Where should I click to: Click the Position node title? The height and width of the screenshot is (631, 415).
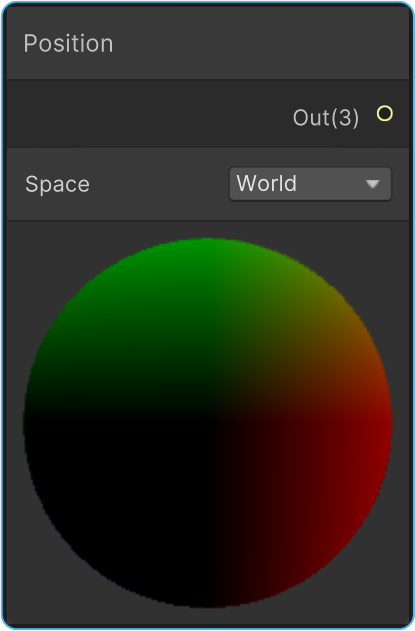(68, 43)
